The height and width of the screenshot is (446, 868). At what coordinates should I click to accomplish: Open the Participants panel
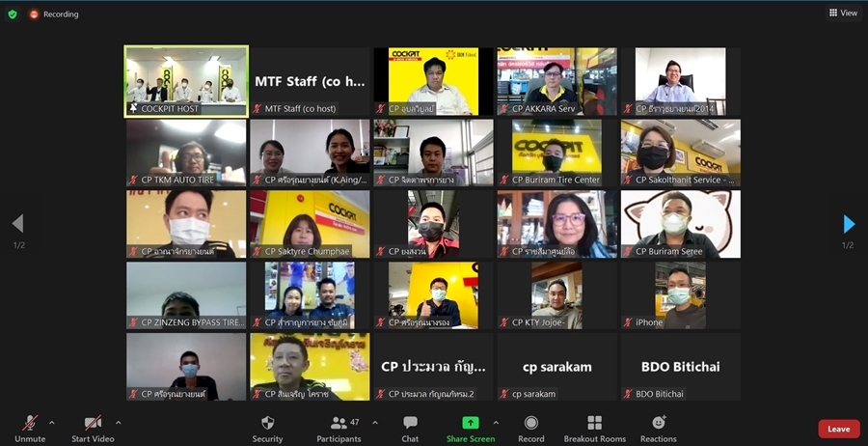coord(339,423)
